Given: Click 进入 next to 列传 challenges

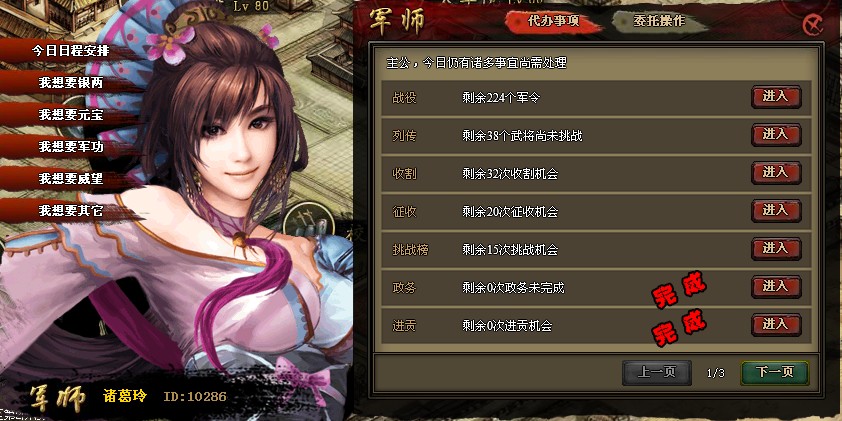Looking at the screenshot, I should [x=776, y=135].
